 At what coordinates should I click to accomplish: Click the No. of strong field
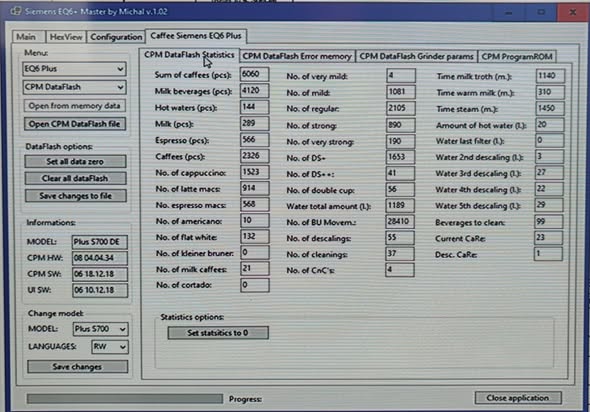click(x=401, y=125)
